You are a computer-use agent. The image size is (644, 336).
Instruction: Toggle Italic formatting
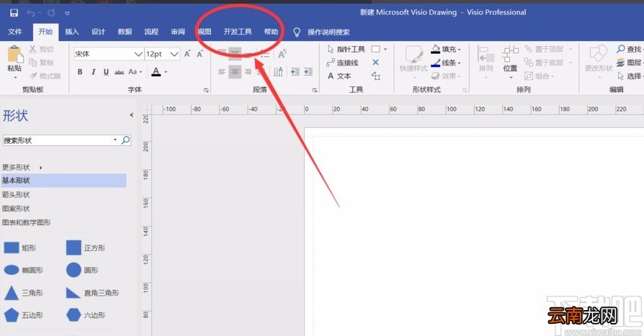click(93, 72)
